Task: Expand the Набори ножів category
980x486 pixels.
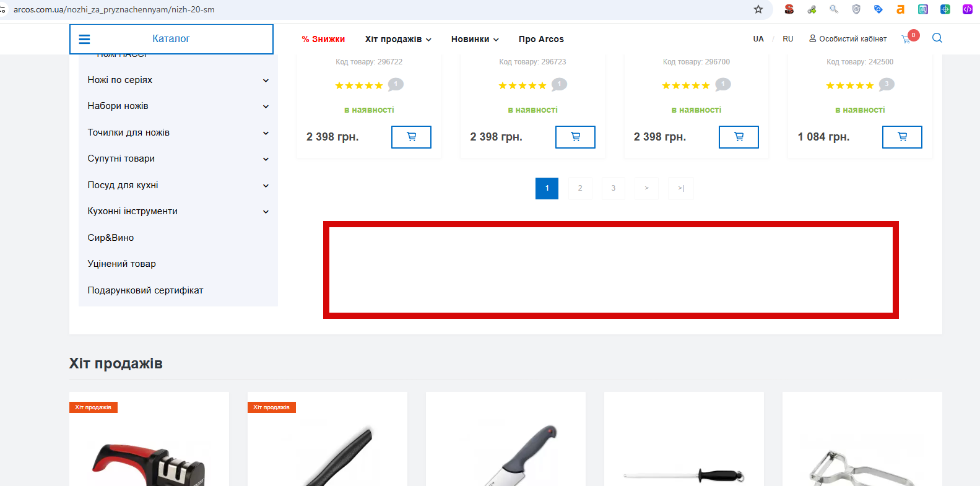Action: [266, 106]
